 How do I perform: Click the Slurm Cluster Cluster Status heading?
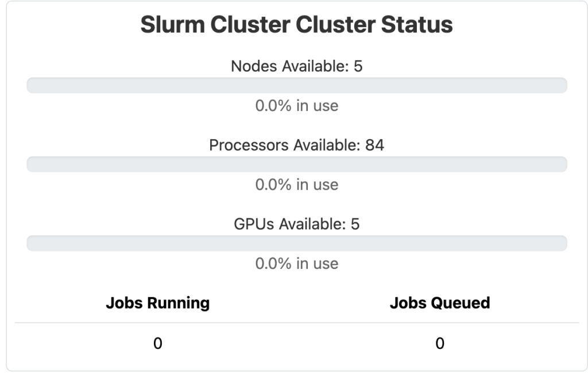point(296,25)
